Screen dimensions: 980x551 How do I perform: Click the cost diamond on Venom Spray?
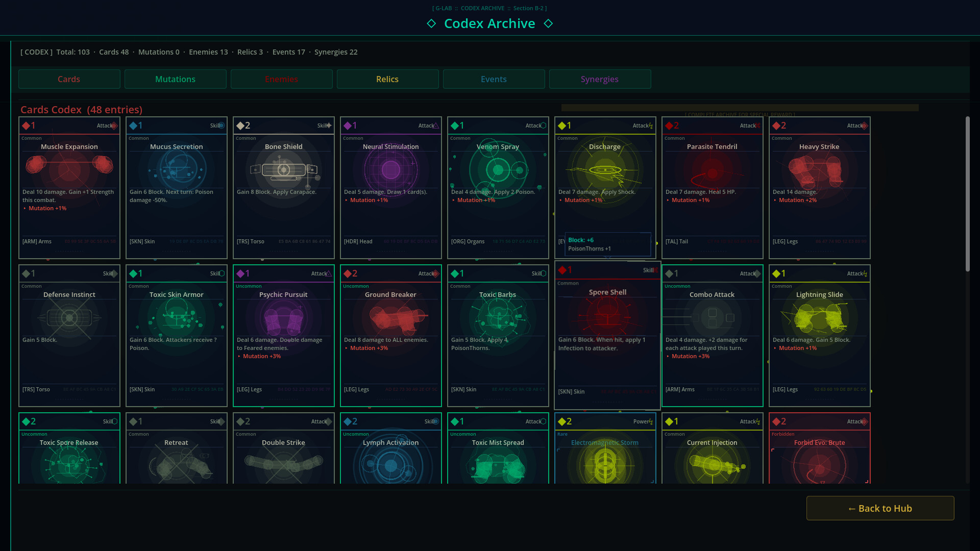click(455, 126)
